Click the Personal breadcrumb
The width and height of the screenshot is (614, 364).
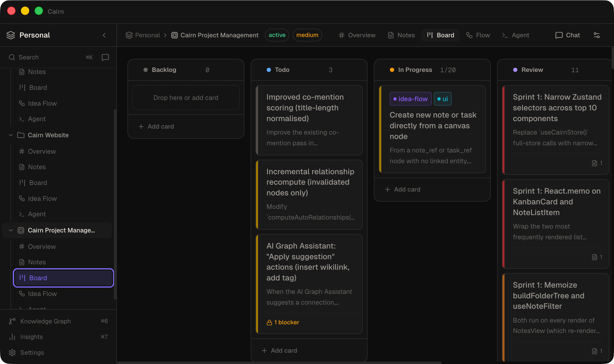click(143, 35)
